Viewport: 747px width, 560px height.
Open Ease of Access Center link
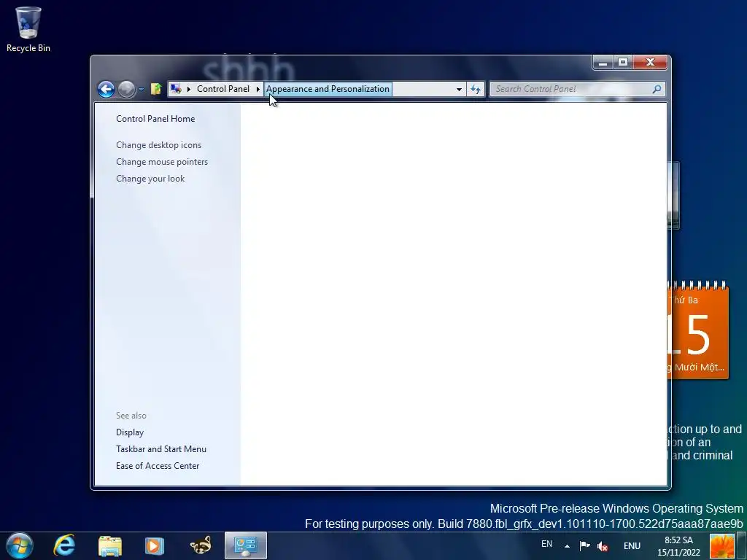(x=158, y=466)
